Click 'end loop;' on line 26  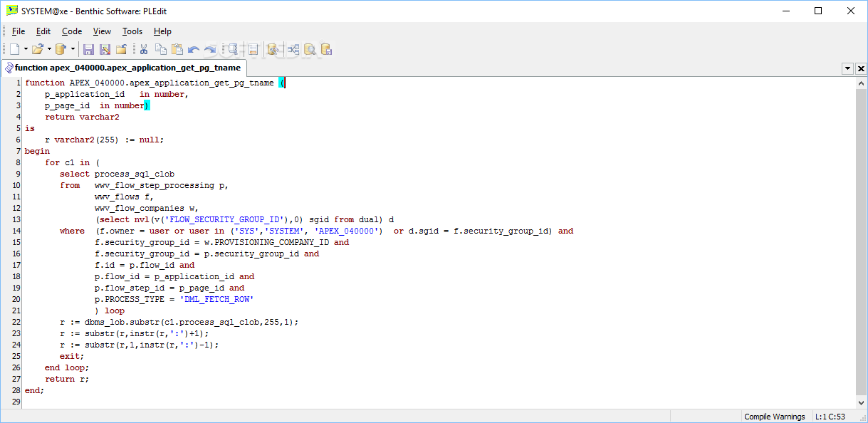(x=67, y=367)
